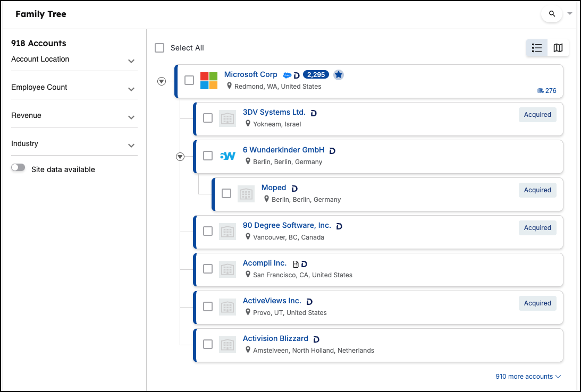581x392 pixels.
Task: Click the D icon beside Microsoft Corp
Action: 297,75
